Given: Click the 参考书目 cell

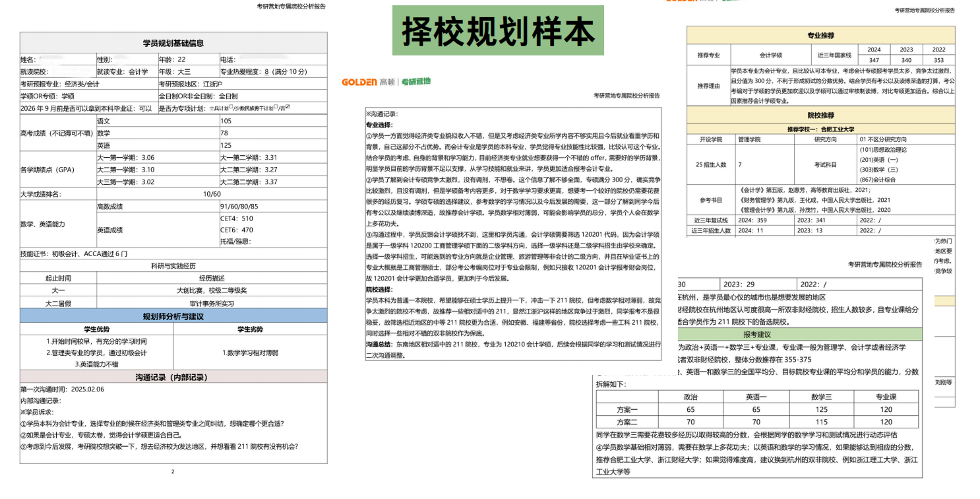Looking at the screenshot, I should point(712,199).
